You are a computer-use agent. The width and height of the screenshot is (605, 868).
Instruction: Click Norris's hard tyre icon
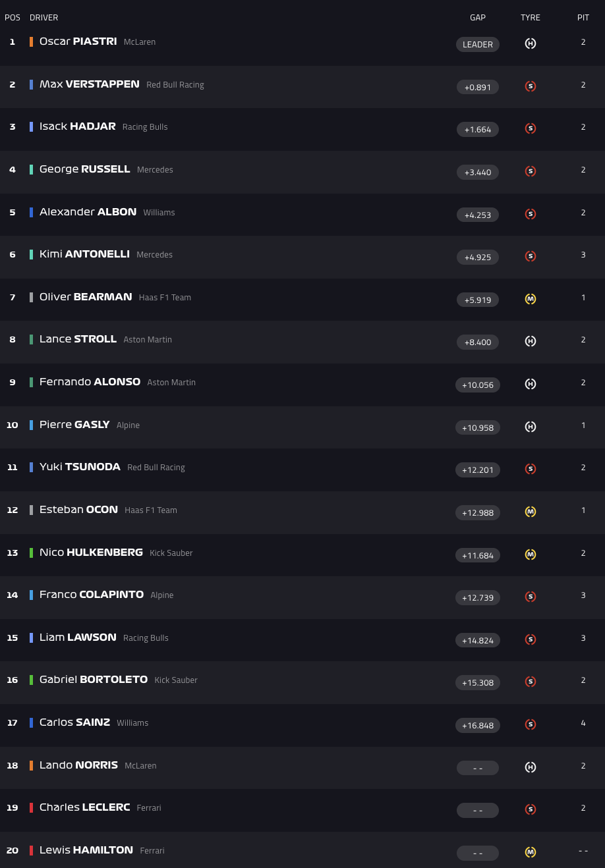pyautogui.click(x=530, y=767)
